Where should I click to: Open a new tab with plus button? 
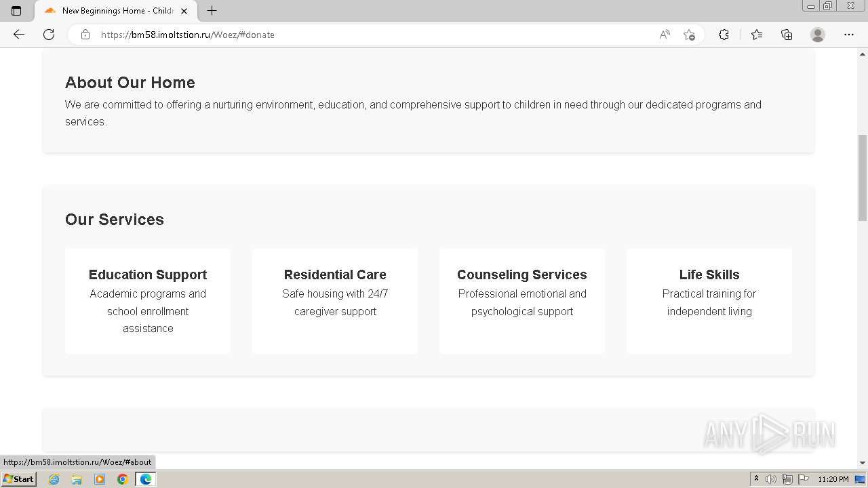tap(212, 11)
